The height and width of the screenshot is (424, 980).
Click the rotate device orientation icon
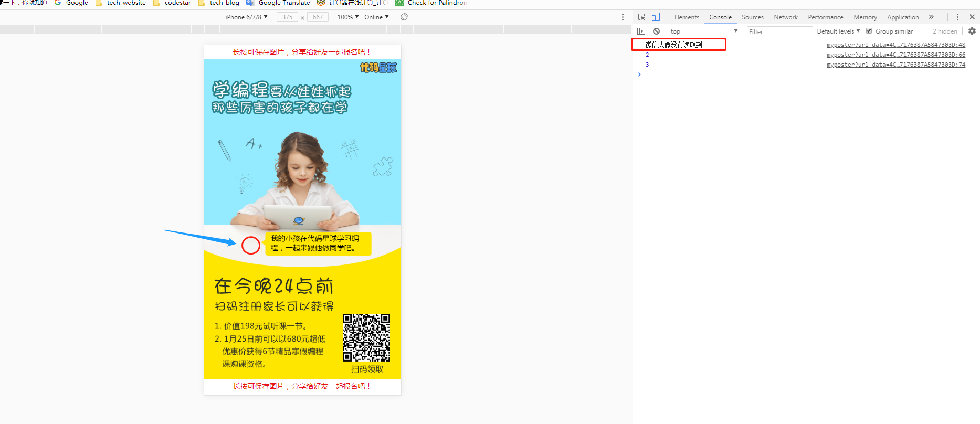(404, 17)
